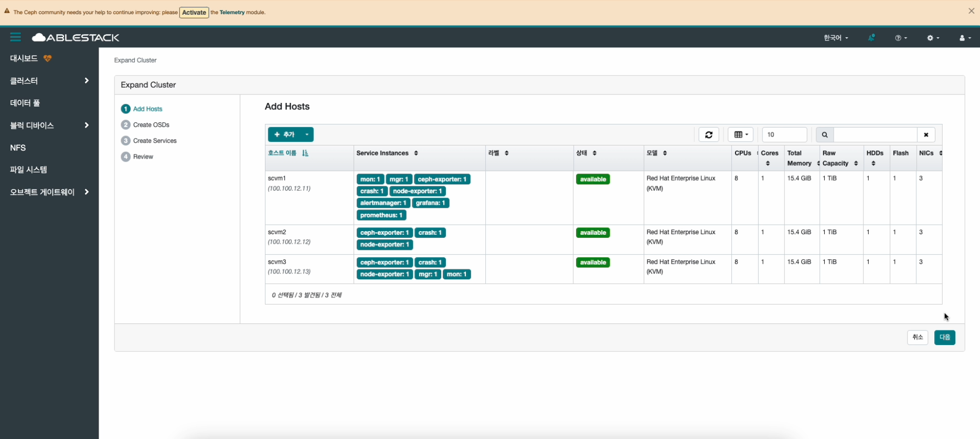The width and height of the screenshot is (980, 439).
Task: Sort table by 호스트 이름 column
Action: click(283, 153)
